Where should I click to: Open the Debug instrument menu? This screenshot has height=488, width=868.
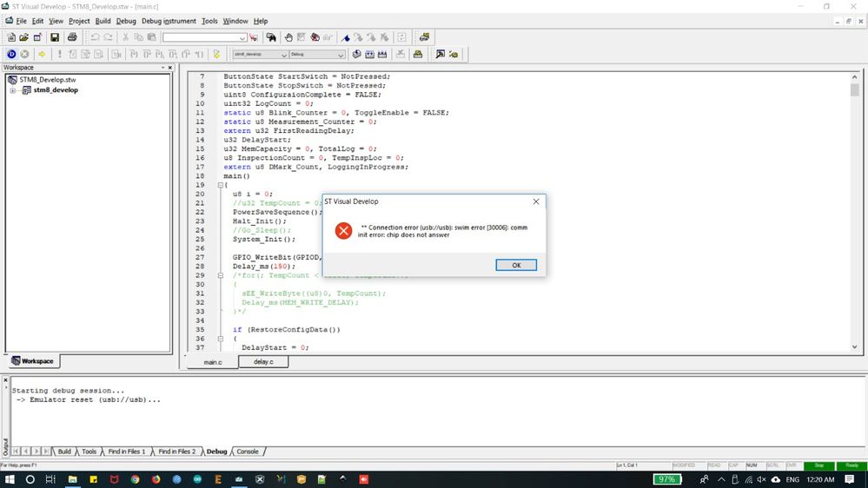pos(169,21)
